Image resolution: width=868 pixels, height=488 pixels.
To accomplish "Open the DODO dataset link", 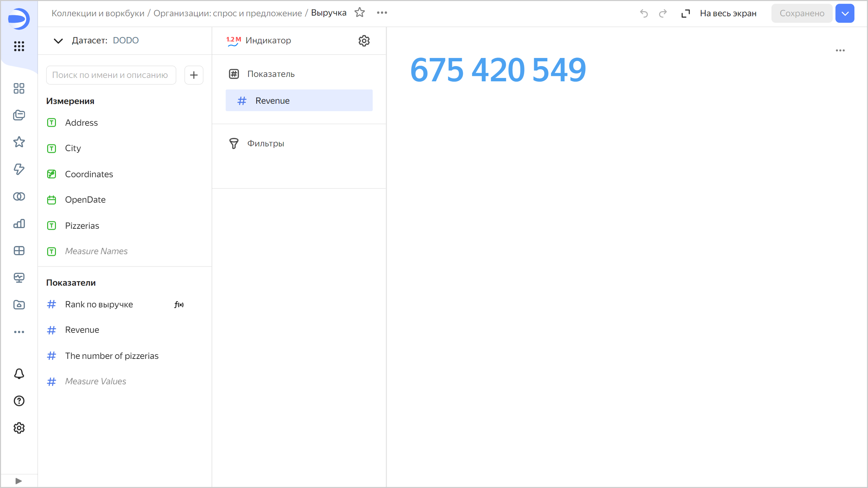I will pos(125,40).
